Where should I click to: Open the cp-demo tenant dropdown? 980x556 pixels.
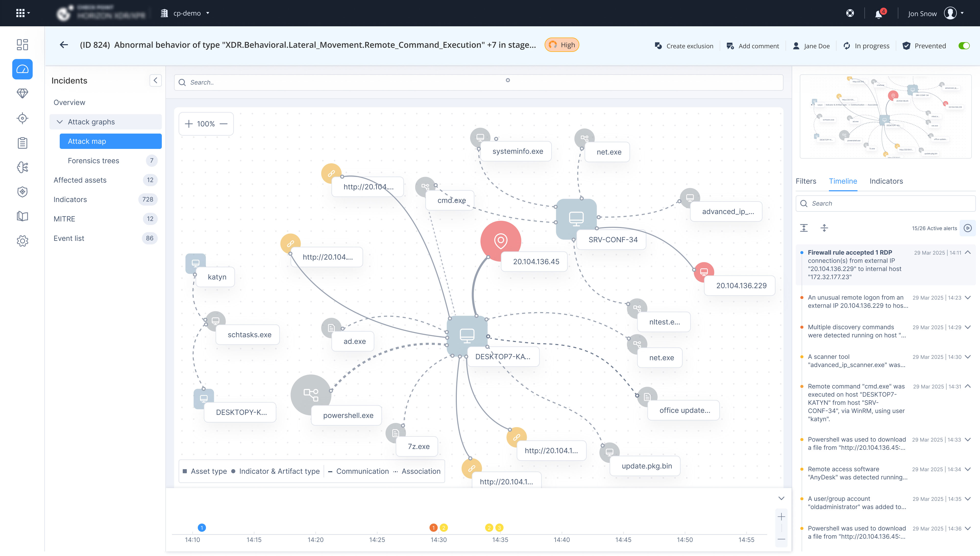tap(185, 13)
